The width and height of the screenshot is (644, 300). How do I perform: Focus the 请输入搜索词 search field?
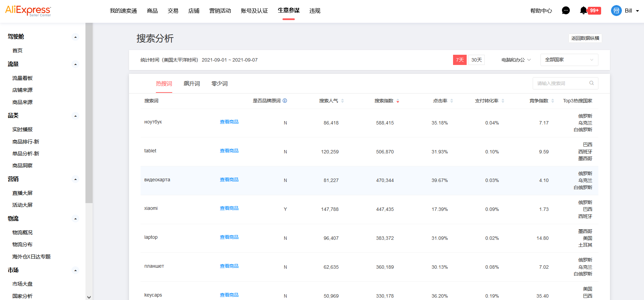565,83
